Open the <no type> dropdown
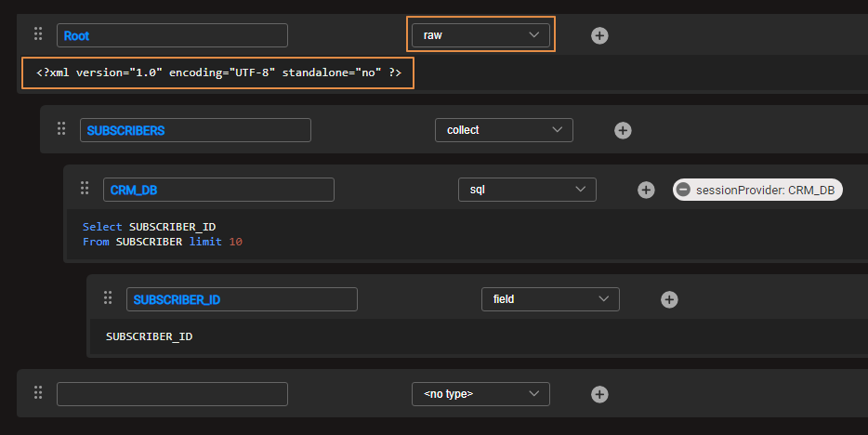This screenshot has height=435, width=868. tap(480, 394)
